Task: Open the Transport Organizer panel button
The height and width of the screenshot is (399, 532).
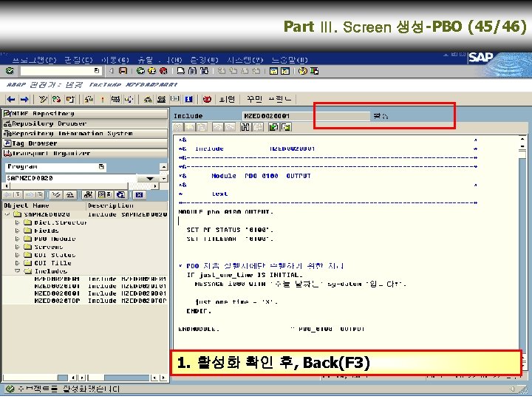Action: coord(85,153)
